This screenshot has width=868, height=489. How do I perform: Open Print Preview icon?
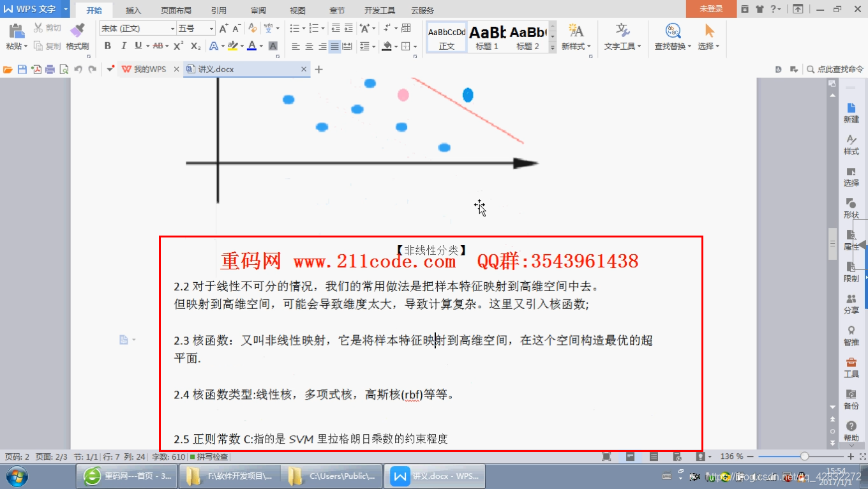(64, 69)
